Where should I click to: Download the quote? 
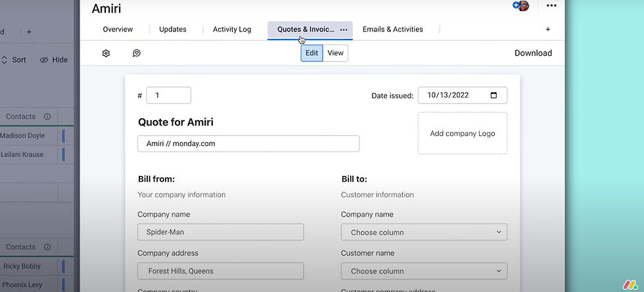click(x=533, y=53)
